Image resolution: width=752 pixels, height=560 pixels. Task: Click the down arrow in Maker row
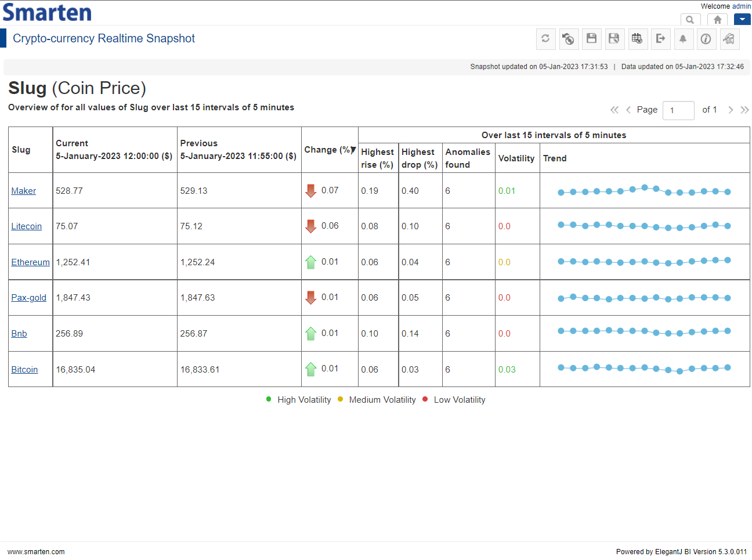pyautogui.click(x=311, y=191)
